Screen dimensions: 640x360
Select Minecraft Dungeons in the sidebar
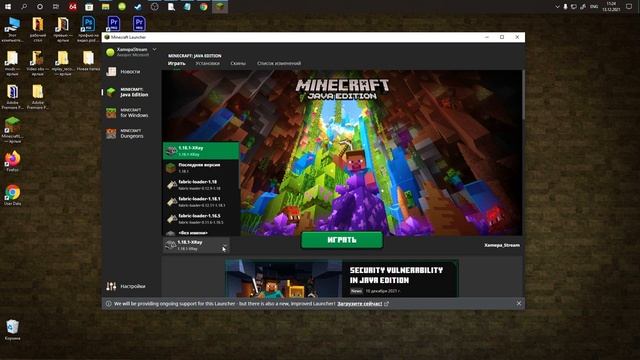[x=126, y=133]
